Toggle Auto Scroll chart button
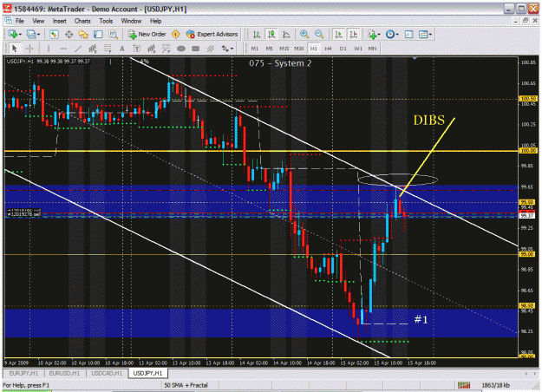 [339, 34]
